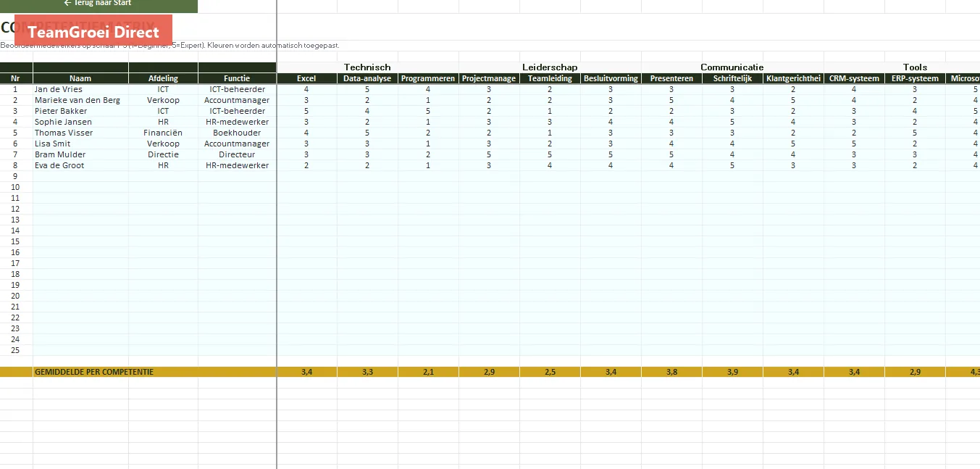
Task: Select Bram Mulder's Teamleiding score cell
Action: [550, 154]
